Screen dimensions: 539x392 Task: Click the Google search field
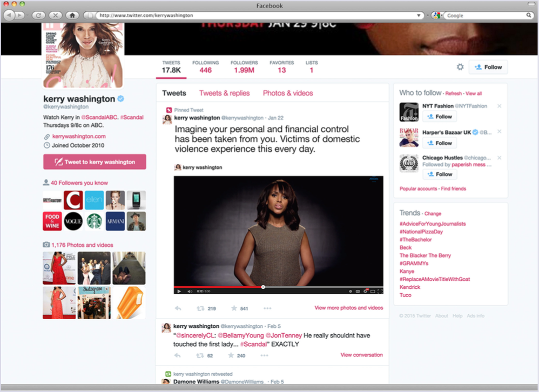487,16
